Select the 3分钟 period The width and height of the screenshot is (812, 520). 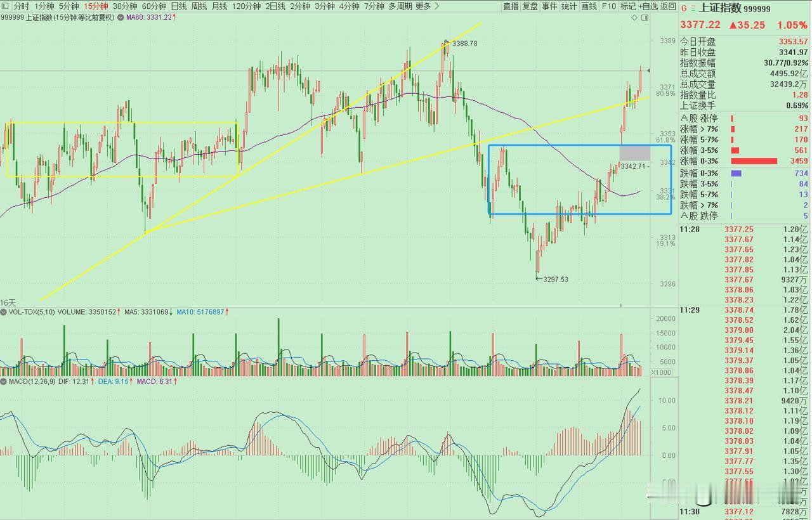point(325,6)
